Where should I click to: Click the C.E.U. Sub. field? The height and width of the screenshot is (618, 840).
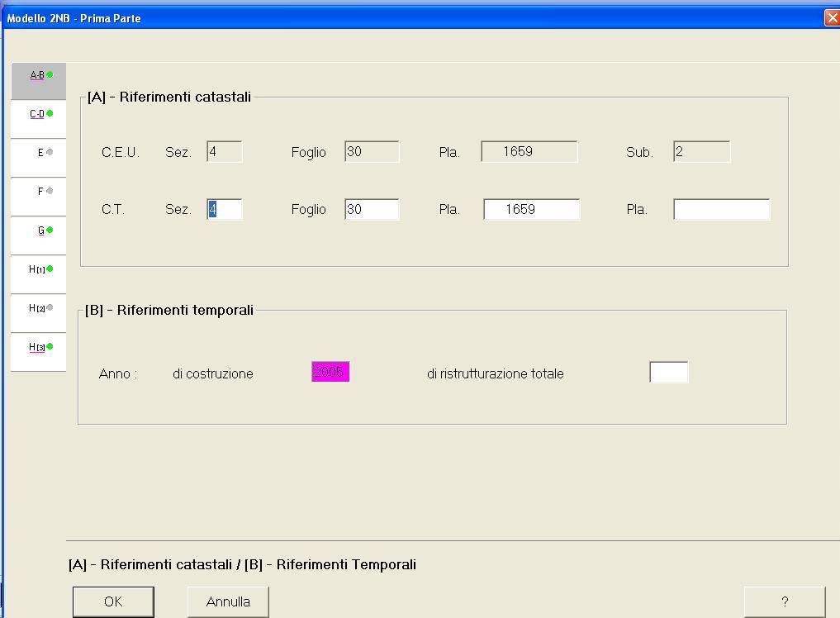[x=701, y=152]
